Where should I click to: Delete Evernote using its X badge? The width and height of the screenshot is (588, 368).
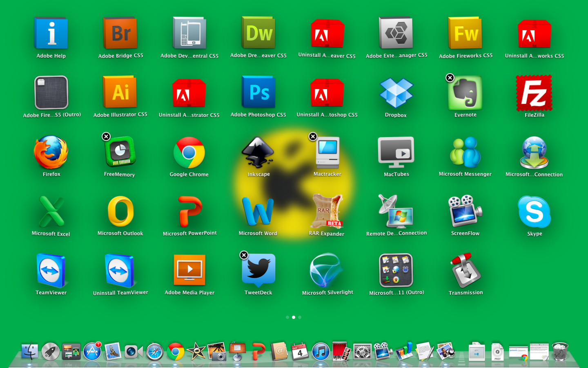pyautogui.click(x=450, y=78)
